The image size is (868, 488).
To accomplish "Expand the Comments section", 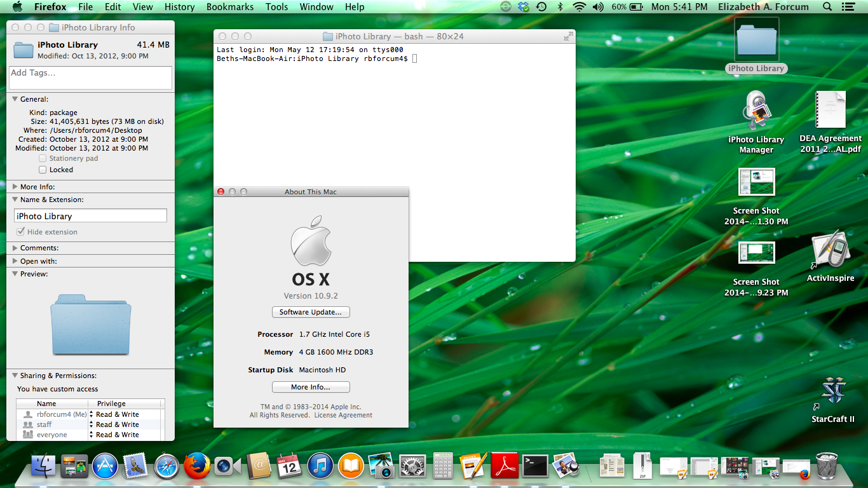I will point(15,248).
